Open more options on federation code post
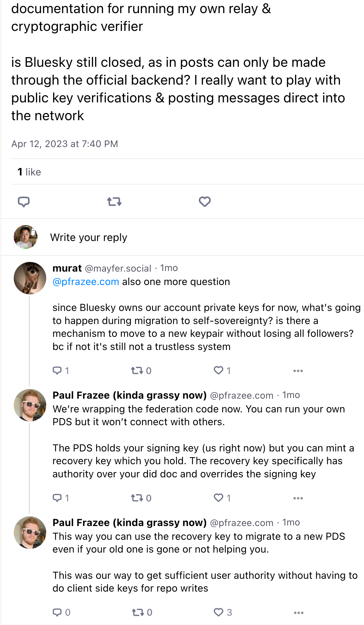364x625 pixels. click(298, 498)
